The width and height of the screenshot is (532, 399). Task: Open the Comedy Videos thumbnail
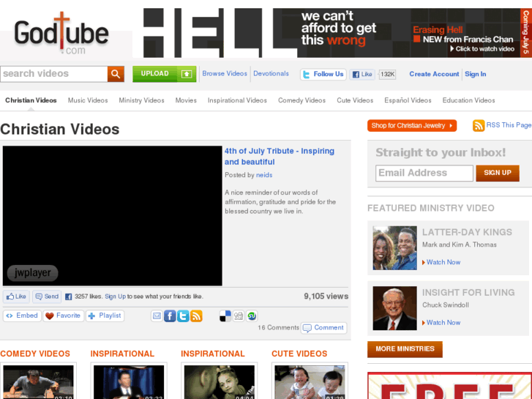click(38, 382)
